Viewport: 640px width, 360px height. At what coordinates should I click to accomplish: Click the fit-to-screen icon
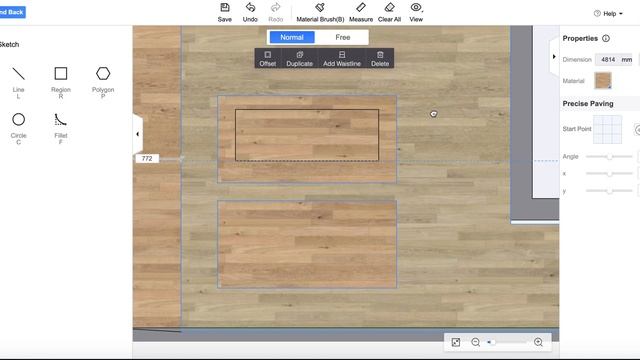coord(456,342)
